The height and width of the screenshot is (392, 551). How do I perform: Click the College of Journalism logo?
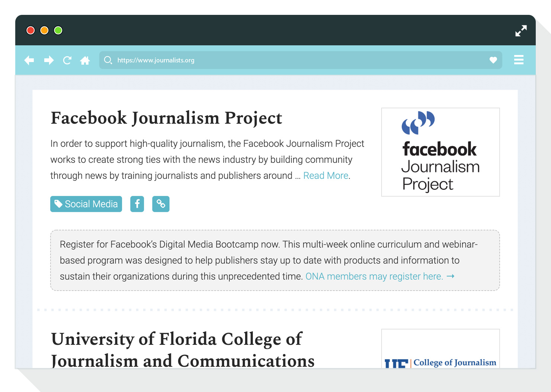441,349
